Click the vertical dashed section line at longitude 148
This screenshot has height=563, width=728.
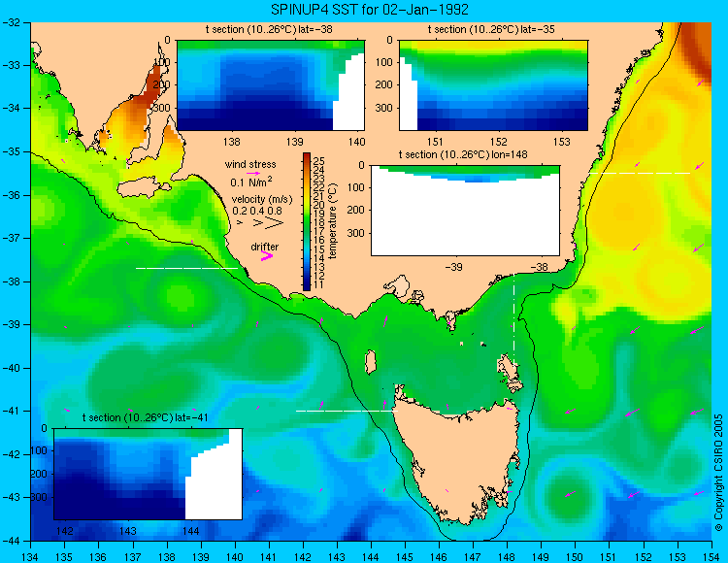(513, 320)
